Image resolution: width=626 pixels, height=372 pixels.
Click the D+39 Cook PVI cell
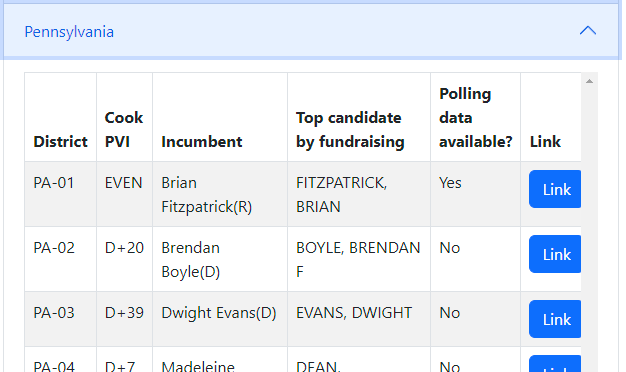[124, 319]
